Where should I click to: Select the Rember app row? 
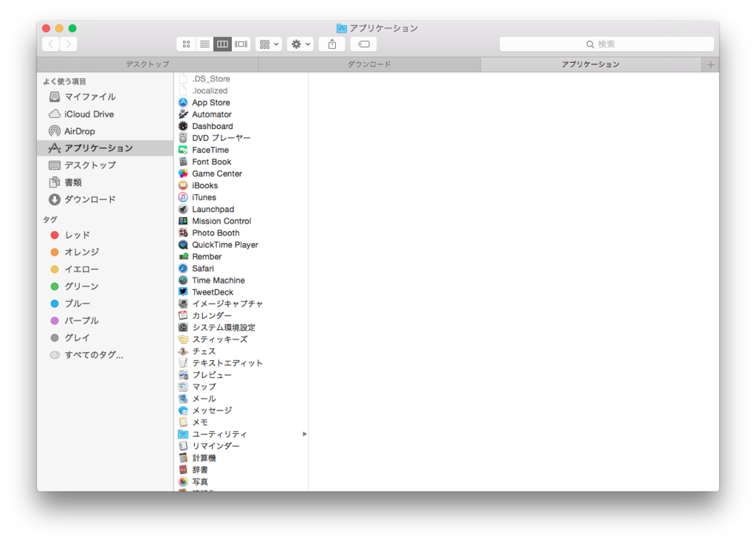coord(241,256)
